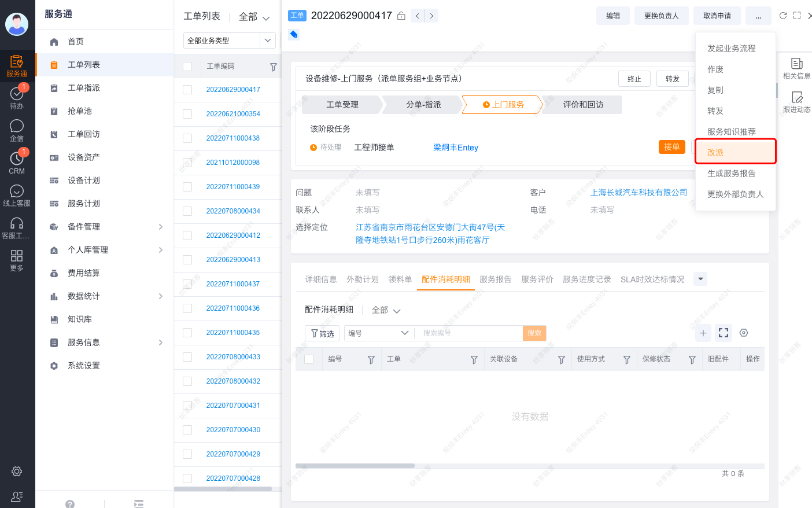The height and width of the screenshot is (508, 812).
Task: Check the box for 20220621000354
Action: click(x=187, y=114)
